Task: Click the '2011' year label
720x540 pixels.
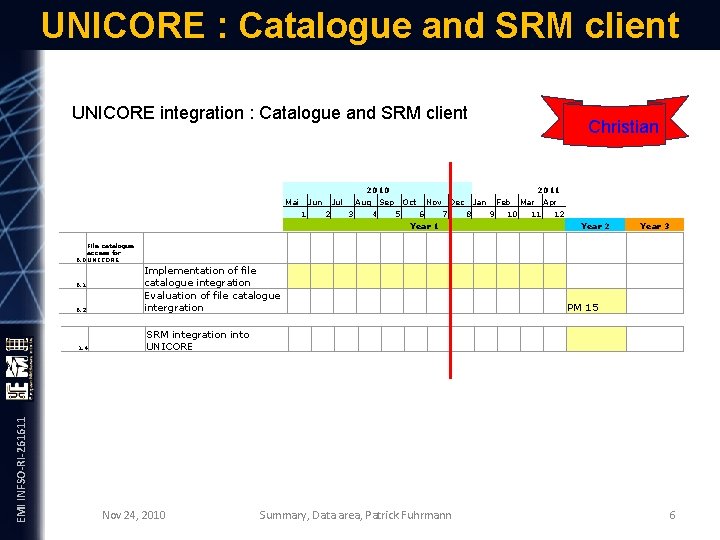Action: pyautogui.click(x=549, y=190)
